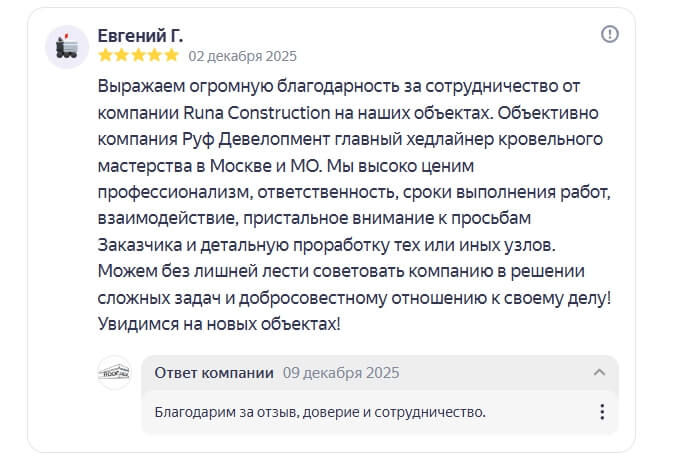Click the second star of the rating
The height and width of the screenshot is (458, 675).
122,56
